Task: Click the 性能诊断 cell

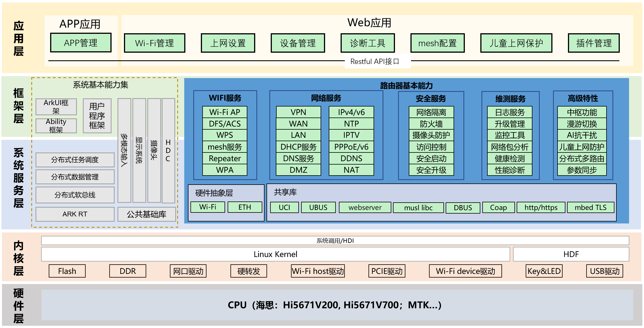Action: click(x=510, y=170)
